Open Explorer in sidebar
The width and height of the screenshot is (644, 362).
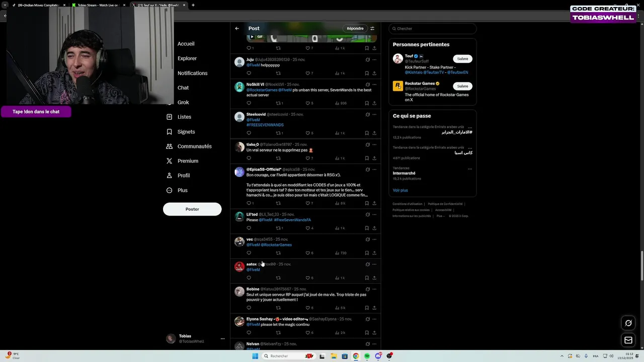[187, 58]
